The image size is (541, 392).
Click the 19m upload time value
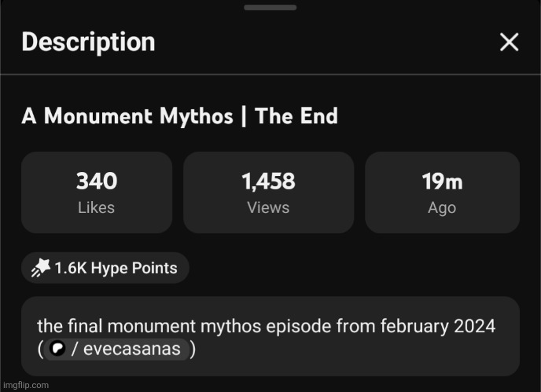[x=442, y=182]
